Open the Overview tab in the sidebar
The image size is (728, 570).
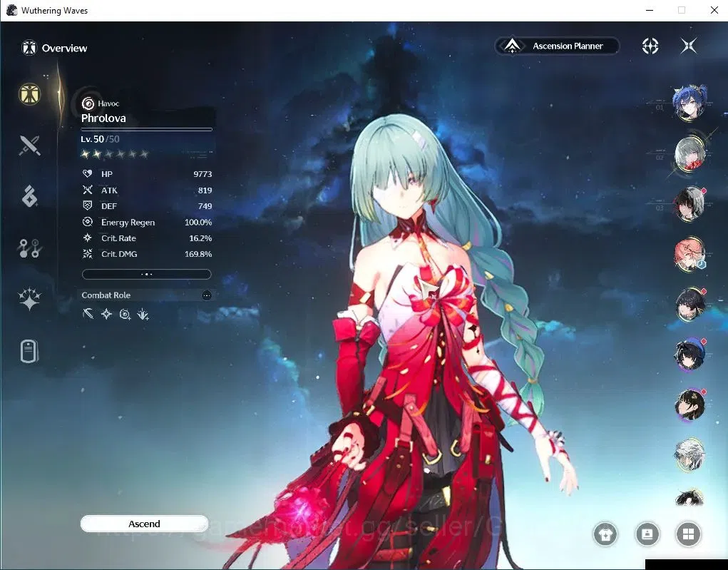pyautogui.click(x=30, y=94)
